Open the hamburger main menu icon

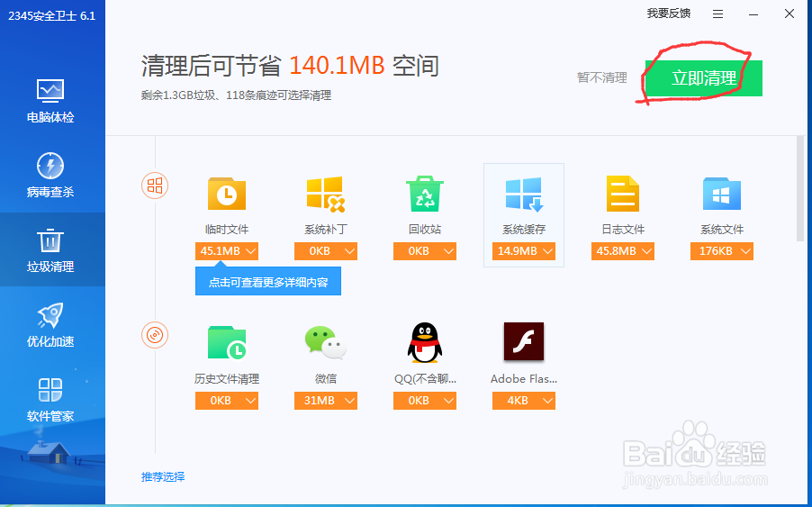tap(717, 14)
